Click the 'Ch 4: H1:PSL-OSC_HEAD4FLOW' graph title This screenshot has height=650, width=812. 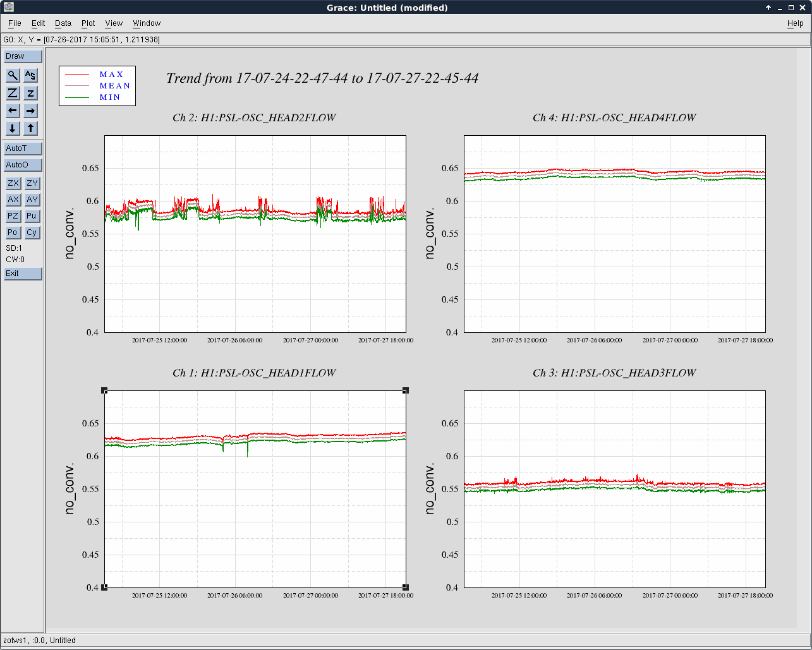coord(614,117)
